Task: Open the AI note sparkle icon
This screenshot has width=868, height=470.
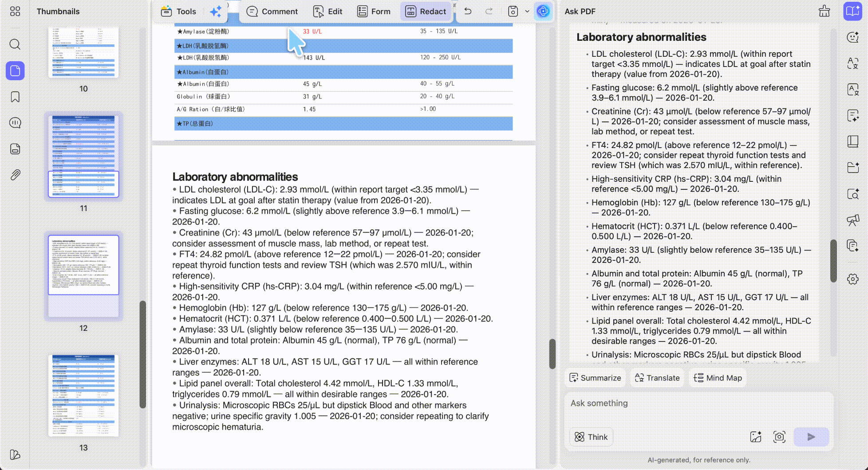Action: (x=853, y=116)
